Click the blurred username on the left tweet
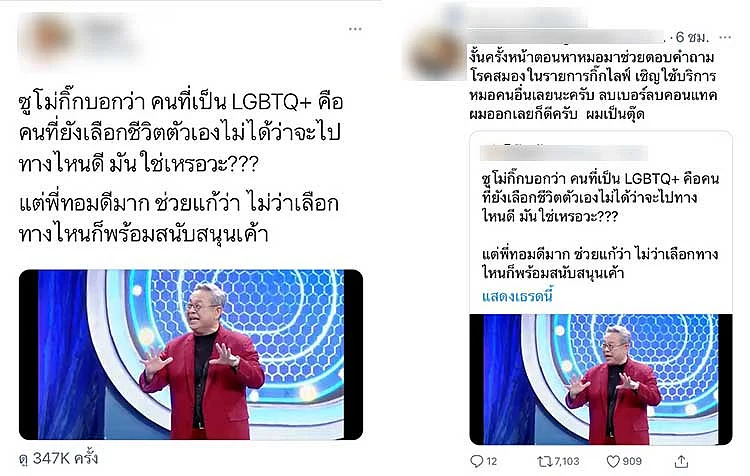Screen dimensions: 750x476 (110, 36)
